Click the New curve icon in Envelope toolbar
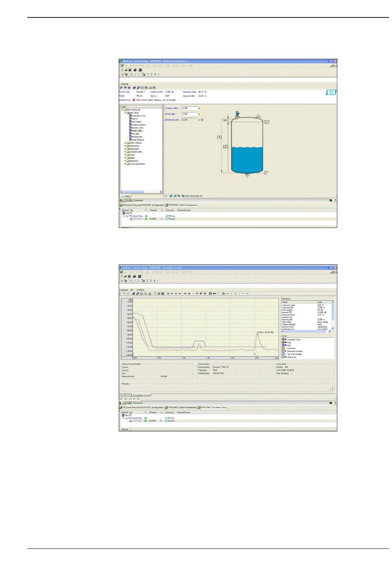The image size is (392, 566). click(x=155, y=294)
